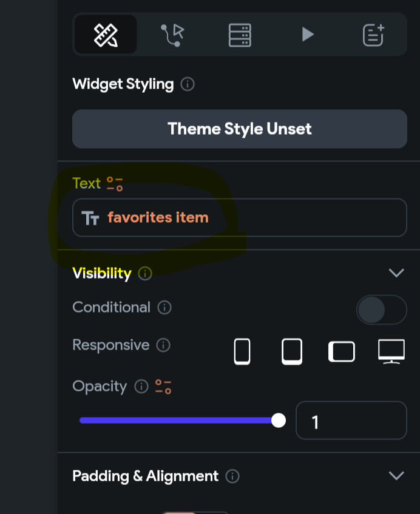This screenshot has height=514, width=420.
Task: Enable the Conditional visibility toggle
Action: tap(381, 310)
